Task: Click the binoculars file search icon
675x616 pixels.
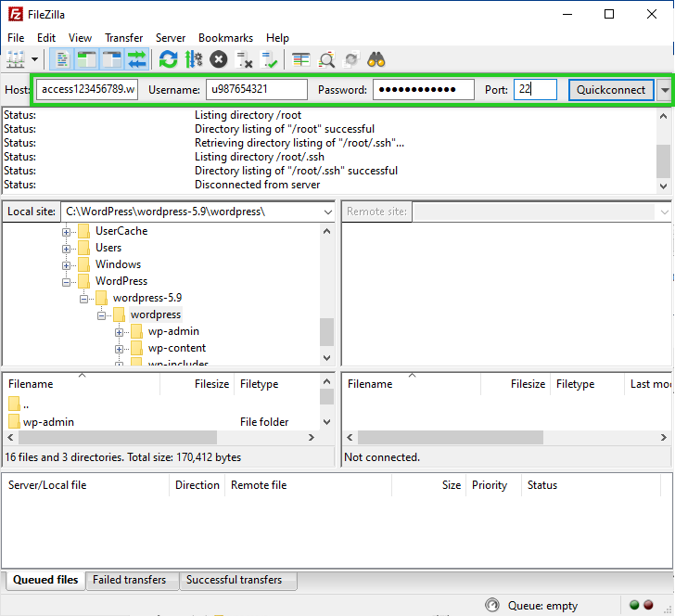Action: (376, 60)
